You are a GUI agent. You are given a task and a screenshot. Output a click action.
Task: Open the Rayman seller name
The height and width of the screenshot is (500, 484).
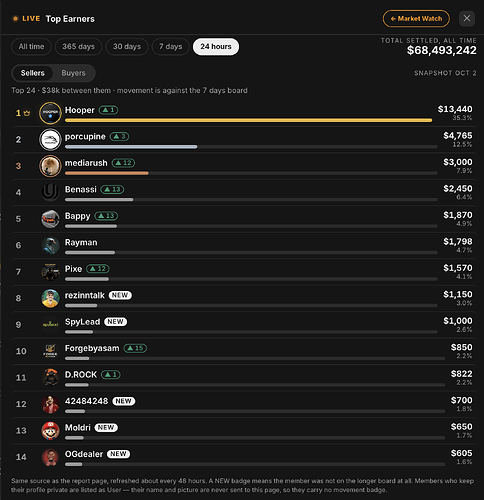(x=81, y=242)
